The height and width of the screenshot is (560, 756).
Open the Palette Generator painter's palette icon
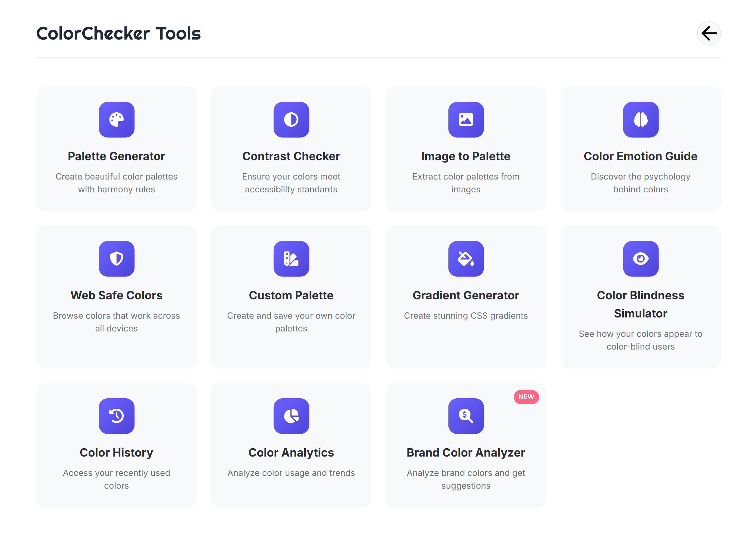point(116,120)
